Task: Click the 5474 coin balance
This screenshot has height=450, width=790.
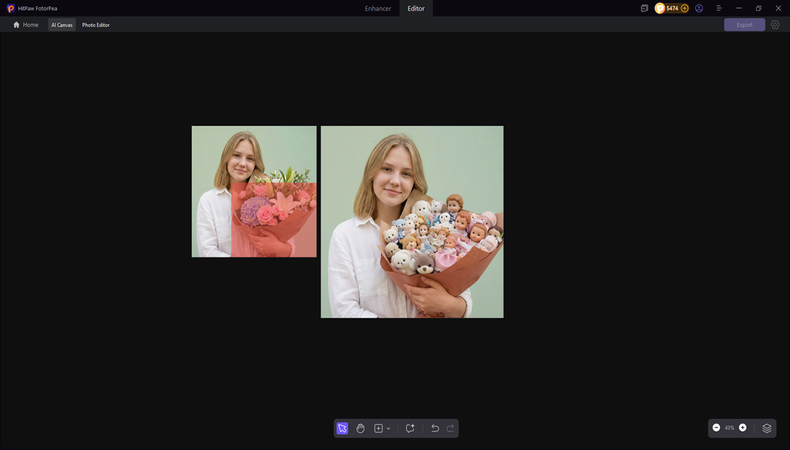Action: coord(672,9)
